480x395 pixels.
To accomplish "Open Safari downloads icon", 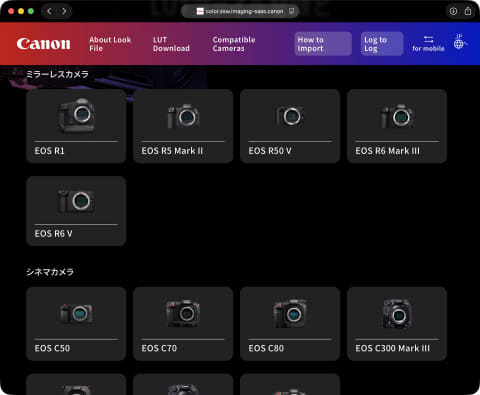I will pyautogui.click(x=453, y=11).
